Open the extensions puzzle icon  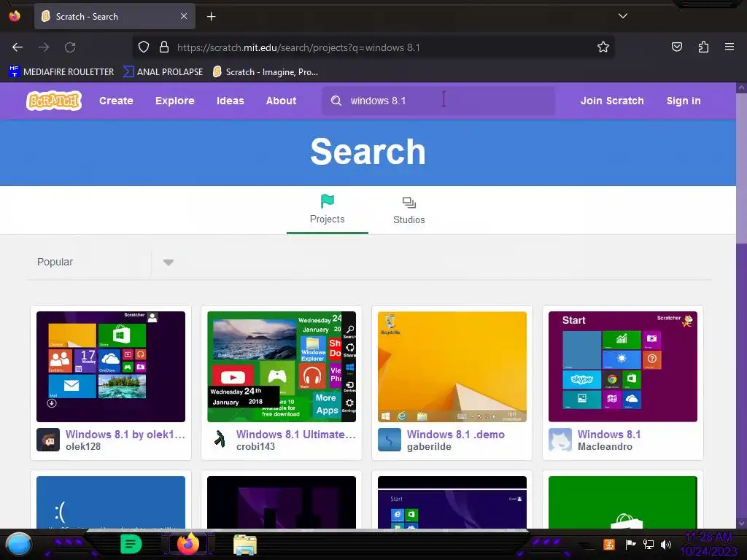(703, 47)
